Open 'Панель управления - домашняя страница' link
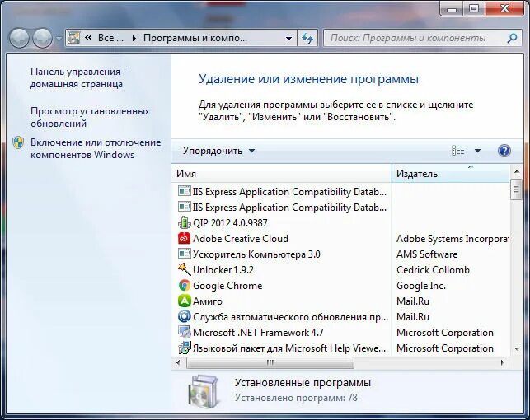This screenshot has height=420, width=530. (x=78, y=77)
